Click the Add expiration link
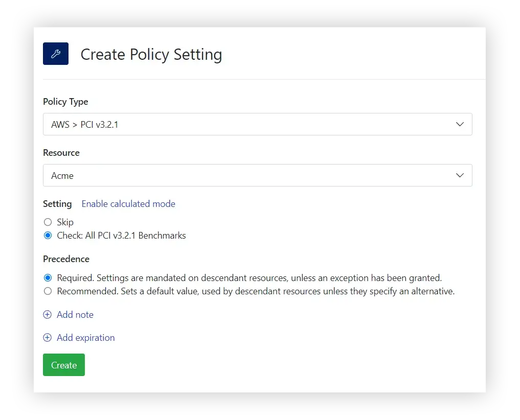The width and height of the screenshot is (520, 420). click(x=85, y=338)
